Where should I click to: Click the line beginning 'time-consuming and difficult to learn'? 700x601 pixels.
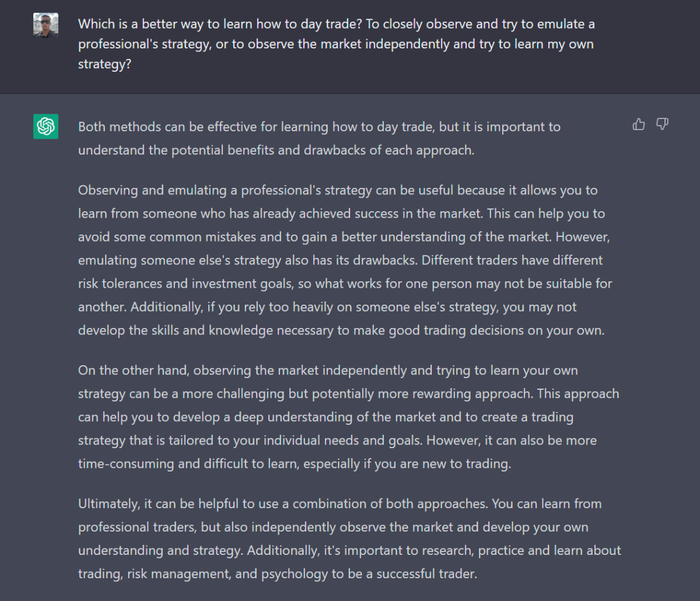click(295, 464)
